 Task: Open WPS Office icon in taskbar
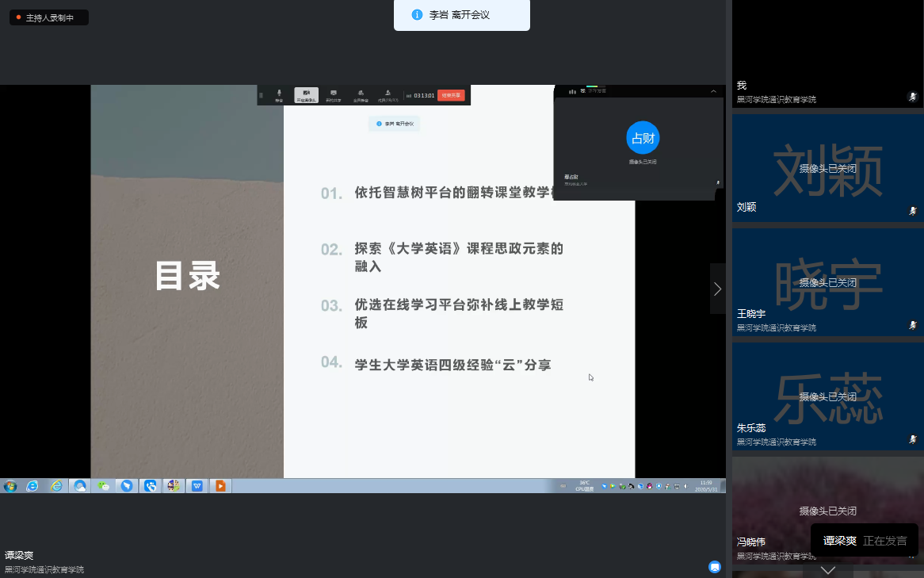(197, 486)
